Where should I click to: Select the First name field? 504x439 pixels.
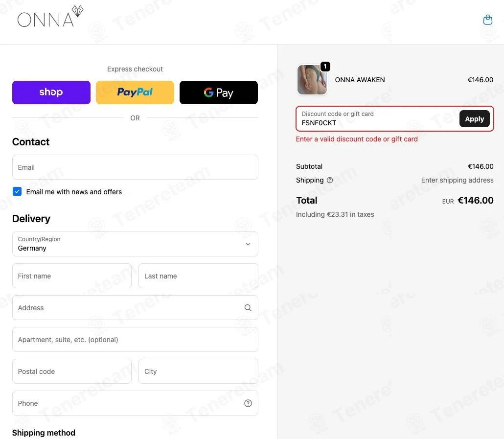click(x=71, y=276)
